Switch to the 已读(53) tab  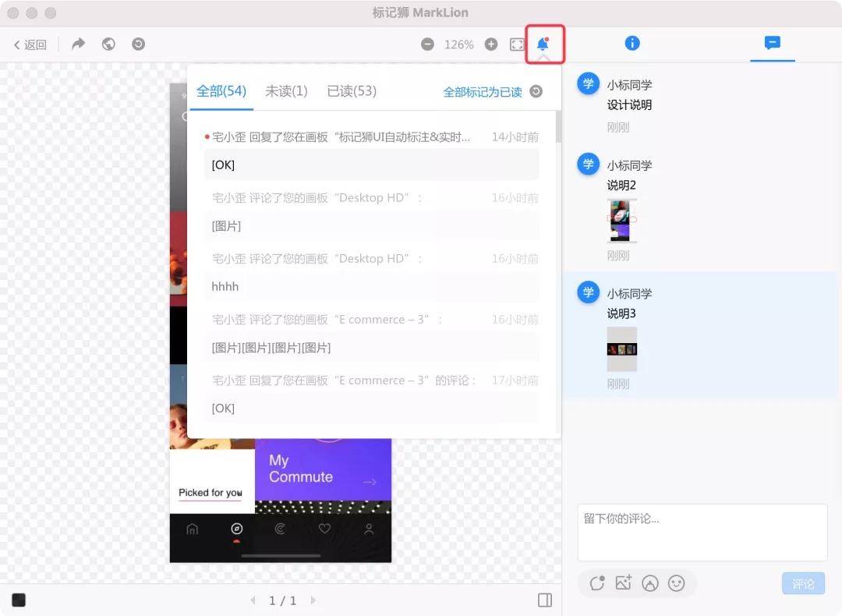352,91
